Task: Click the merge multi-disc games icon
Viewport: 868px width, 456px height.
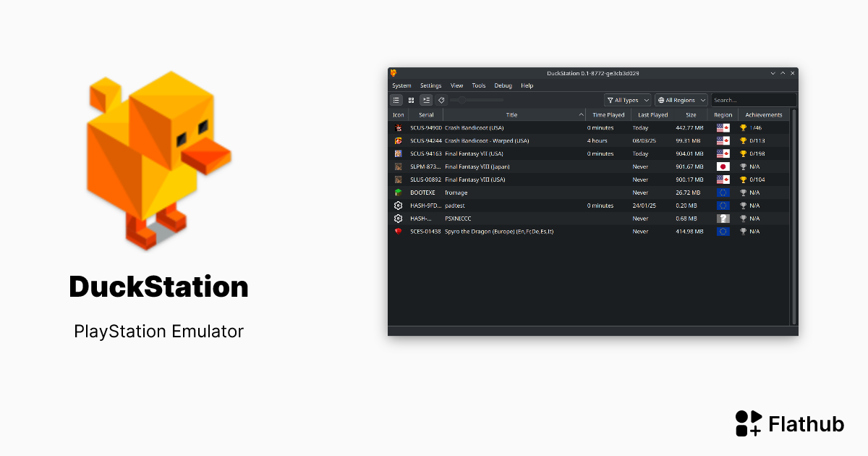Action: (426, 99)
